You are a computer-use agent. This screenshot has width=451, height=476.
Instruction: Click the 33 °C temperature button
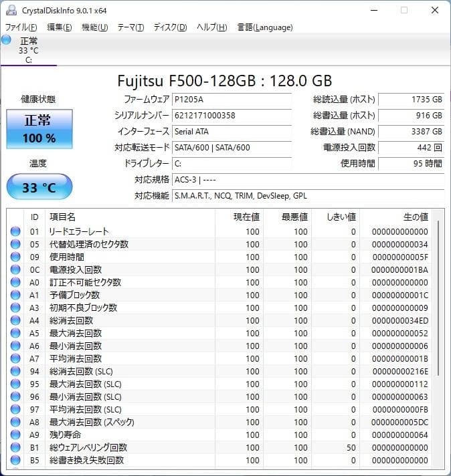pos(39,187)
